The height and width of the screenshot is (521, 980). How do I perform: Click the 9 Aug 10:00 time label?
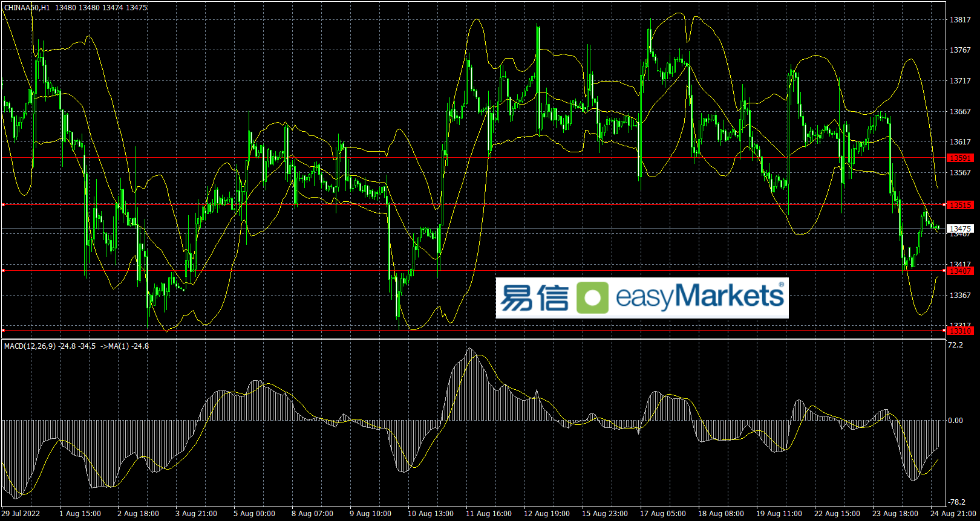pos(370,513)
